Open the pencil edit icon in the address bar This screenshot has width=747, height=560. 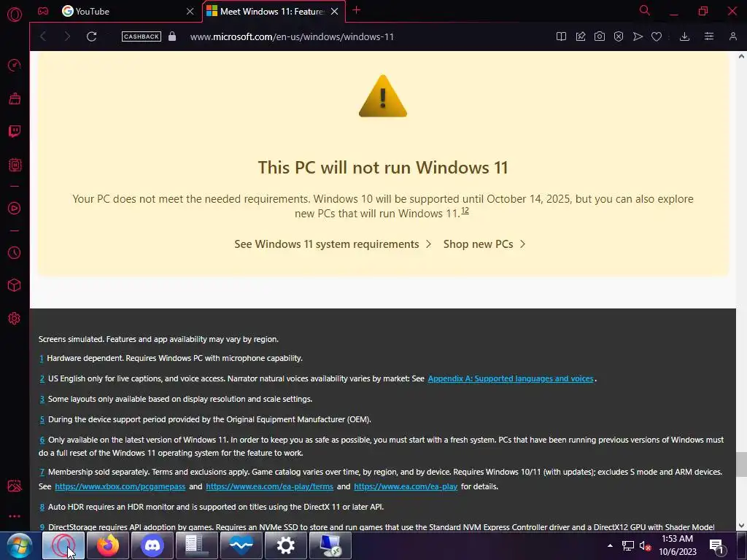tap(580, 36)
